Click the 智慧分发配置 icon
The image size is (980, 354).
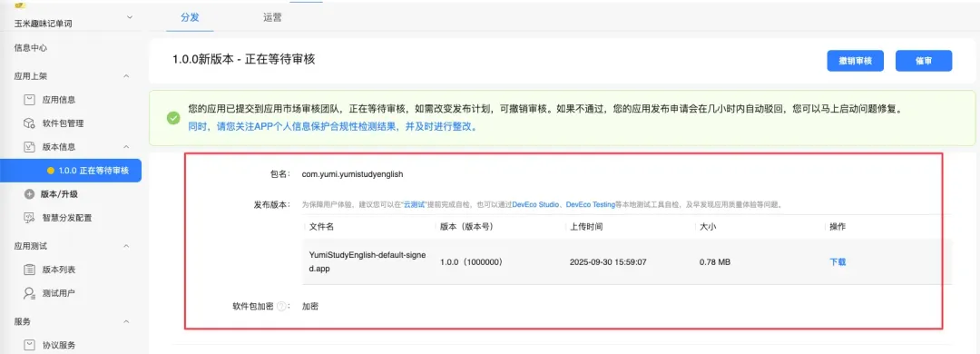[x=29, y=218]
